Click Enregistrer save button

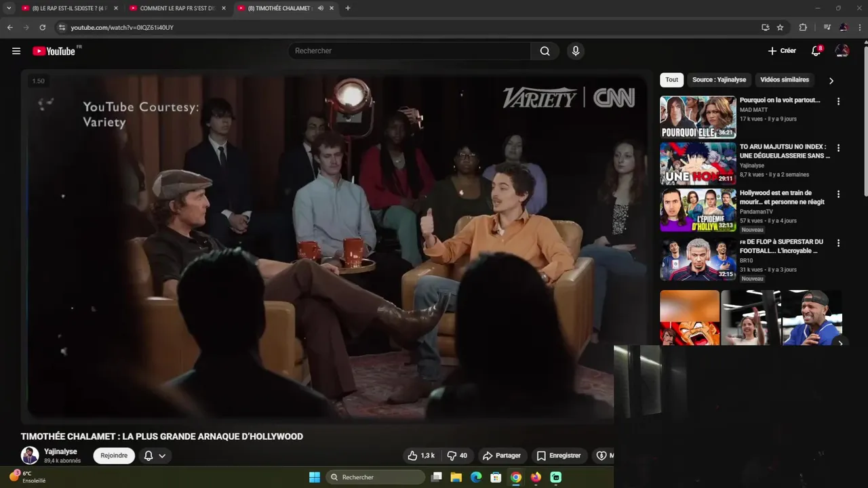point(559,455)
